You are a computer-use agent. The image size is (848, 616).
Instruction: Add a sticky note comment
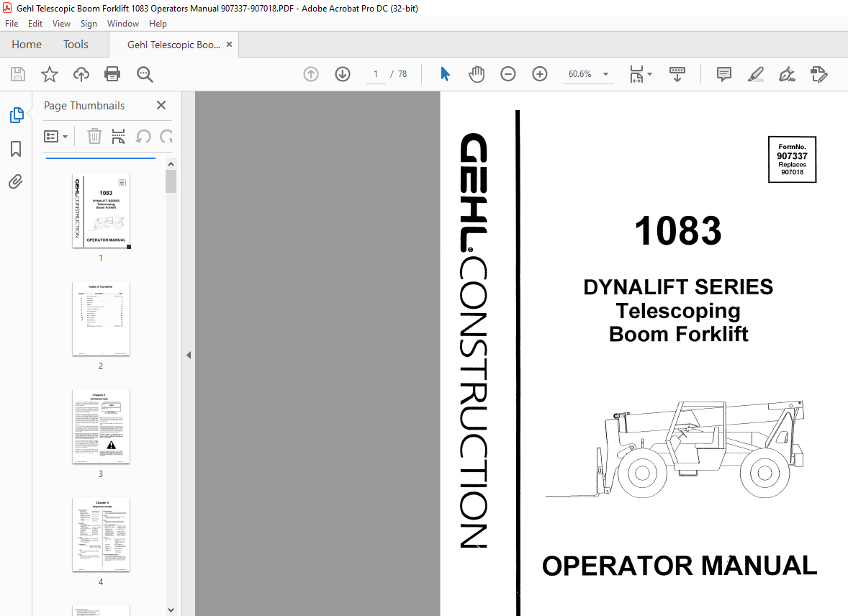[723, 74]
